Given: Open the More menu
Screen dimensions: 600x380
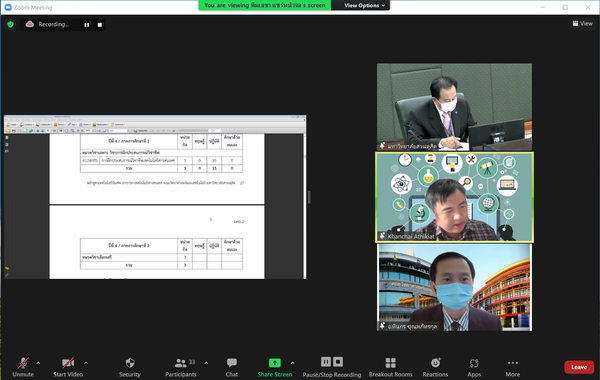Looking at the screenshot, I should [512, 367].
